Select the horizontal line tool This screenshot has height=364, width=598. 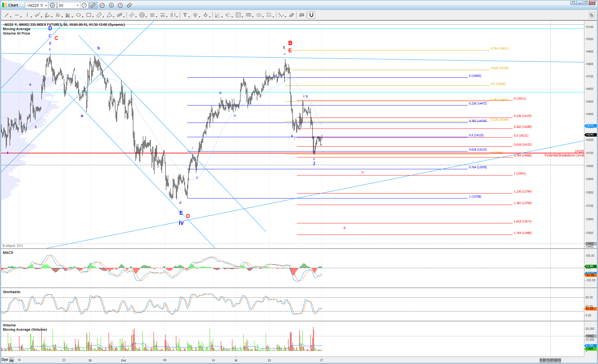(17, 15)
